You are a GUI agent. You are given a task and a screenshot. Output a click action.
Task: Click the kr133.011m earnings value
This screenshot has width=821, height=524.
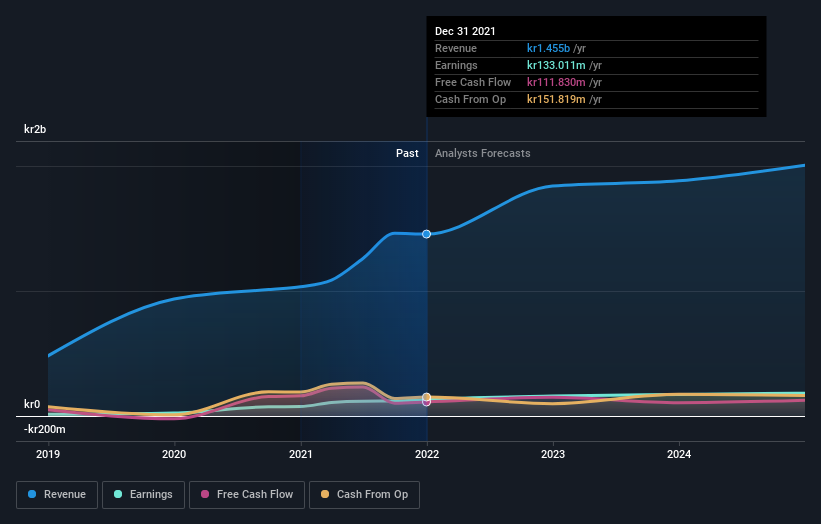tap(556, 65)
